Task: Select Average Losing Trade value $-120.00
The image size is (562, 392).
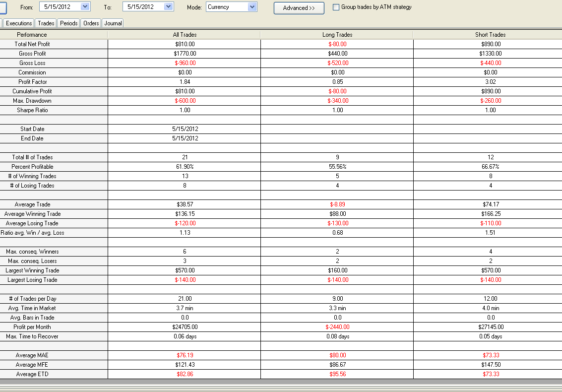Action: 185,223
